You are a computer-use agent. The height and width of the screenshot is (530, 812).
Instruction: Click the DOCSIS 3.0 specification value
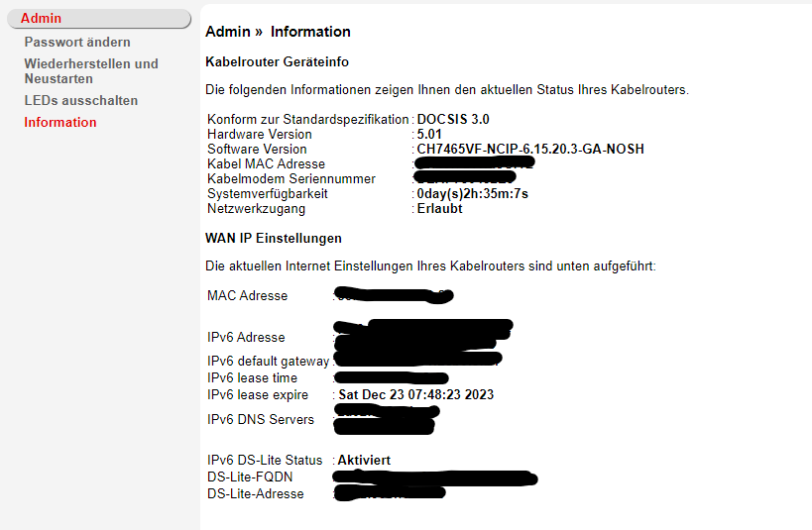point(453,119)
